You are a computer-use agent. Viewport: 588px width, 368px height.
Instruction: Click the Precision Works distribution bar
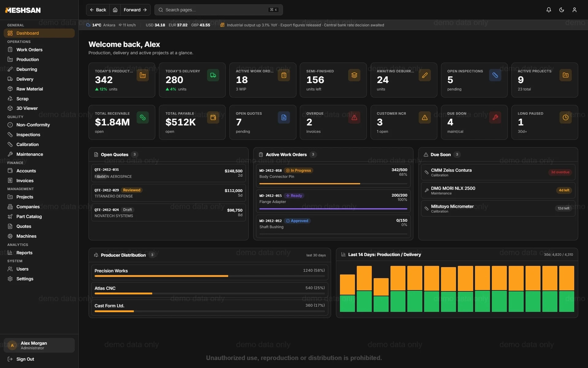point(210,276)
